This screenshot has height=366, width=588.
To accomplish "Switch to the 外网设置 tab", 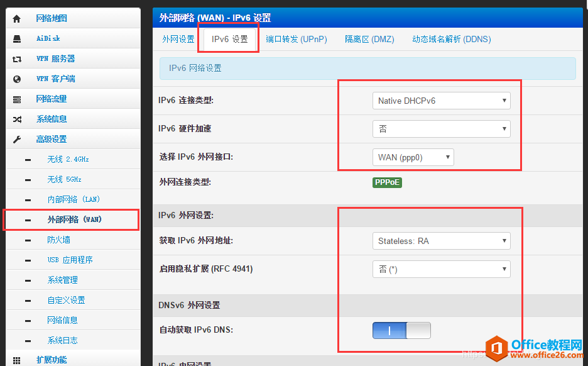I will [x=178, y=39].
